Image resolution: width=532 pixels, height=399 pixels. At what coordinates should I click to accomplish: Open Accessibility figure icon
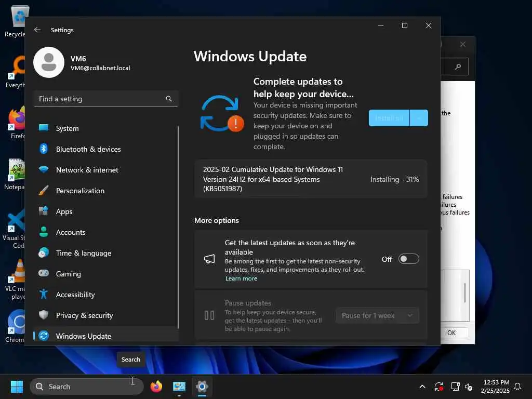tap(44, 294)
